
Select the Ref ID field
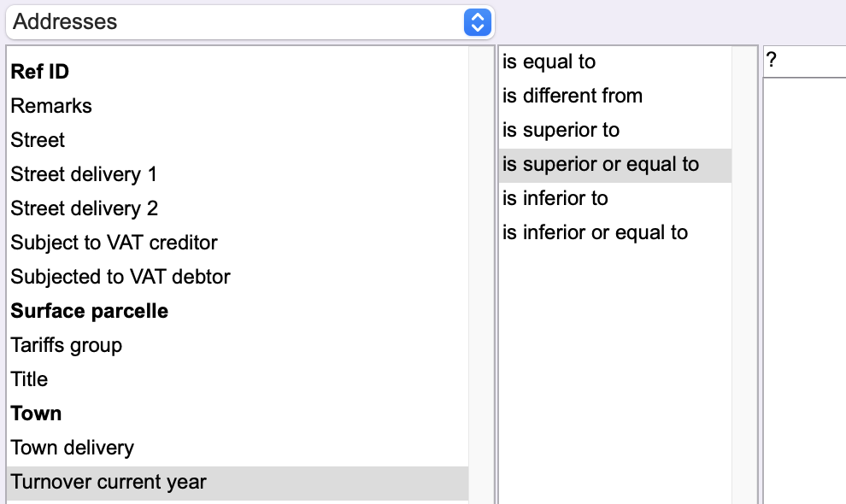[39, 72]
